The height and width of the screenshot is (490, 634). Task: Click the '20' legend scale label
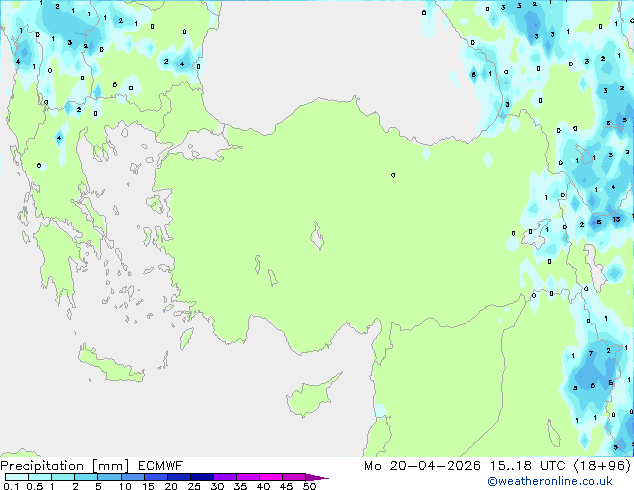(171, 486)
